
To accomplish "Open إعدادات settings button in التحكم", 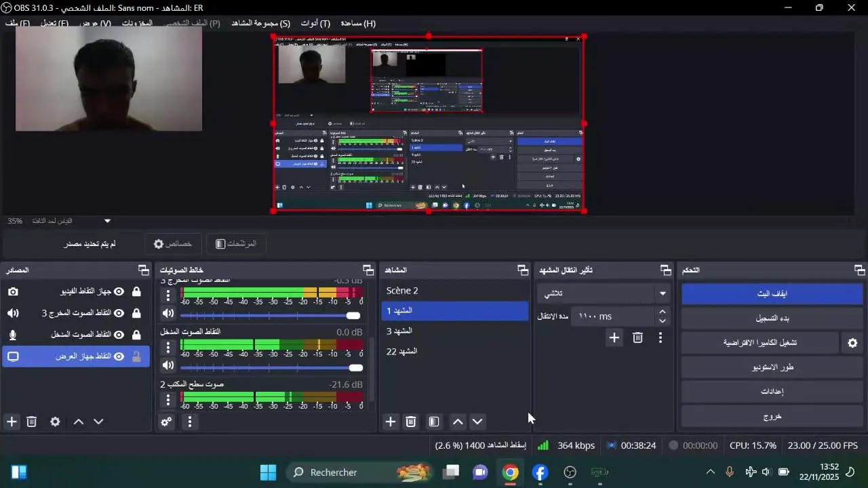I will point(772,391).
